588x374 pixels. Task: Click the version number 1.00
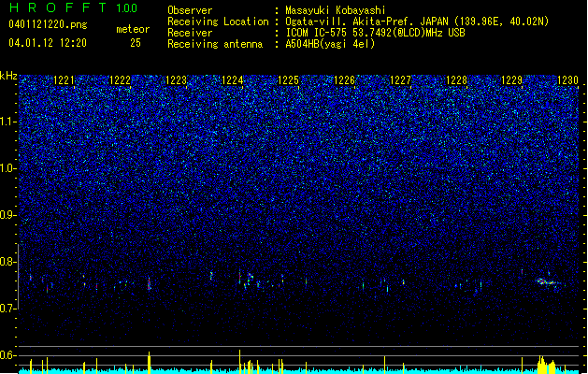126,7
